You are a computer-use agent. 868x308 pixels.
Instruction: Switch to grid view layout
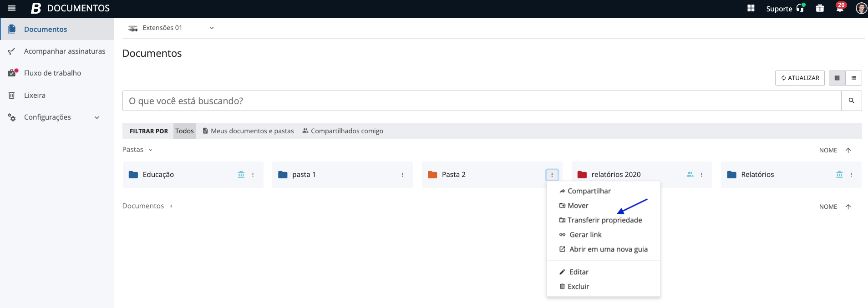[837, 78]
